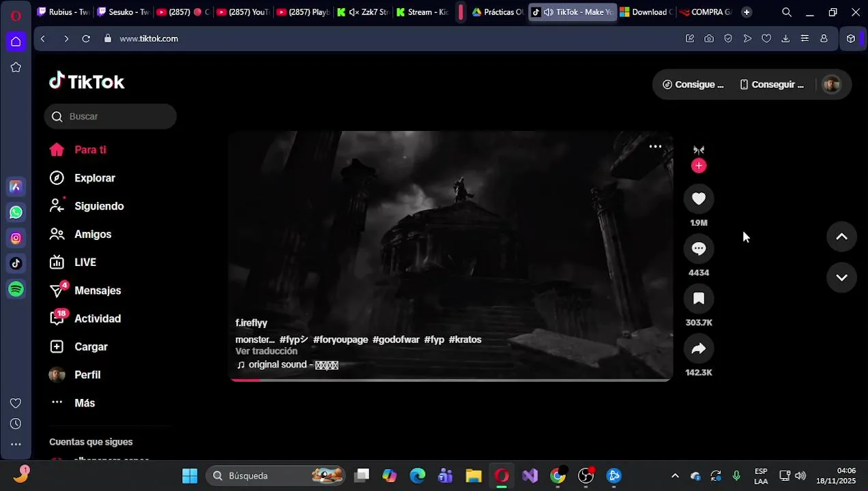Open Visual Studio from taskbar
This screenshot has height=491, width=868.
pos(530,476)
